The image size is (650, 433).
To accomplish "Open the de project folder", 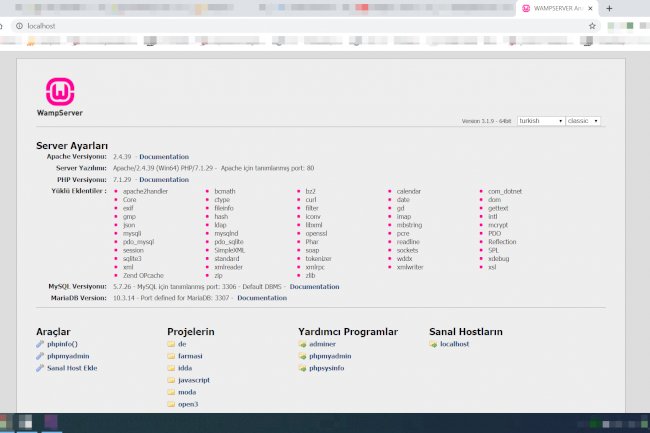I will coord(182,344).
